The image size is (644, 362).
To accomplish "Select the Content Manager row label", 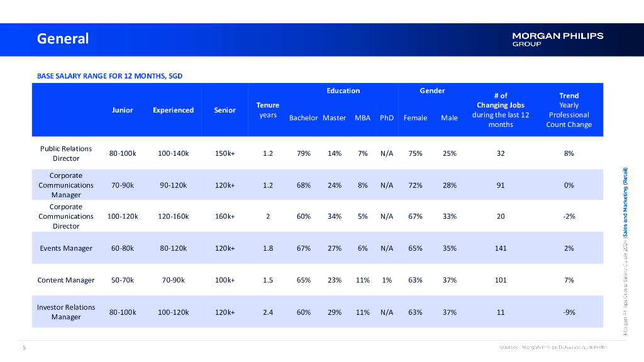I will (66, 280).
